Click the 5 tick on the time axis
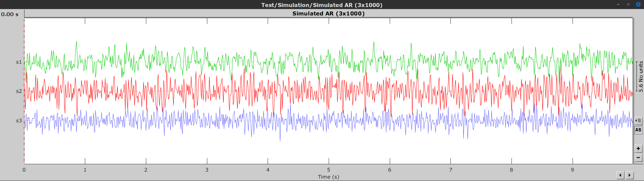Screen dimensions: 644x181 (x=329, y=170)
